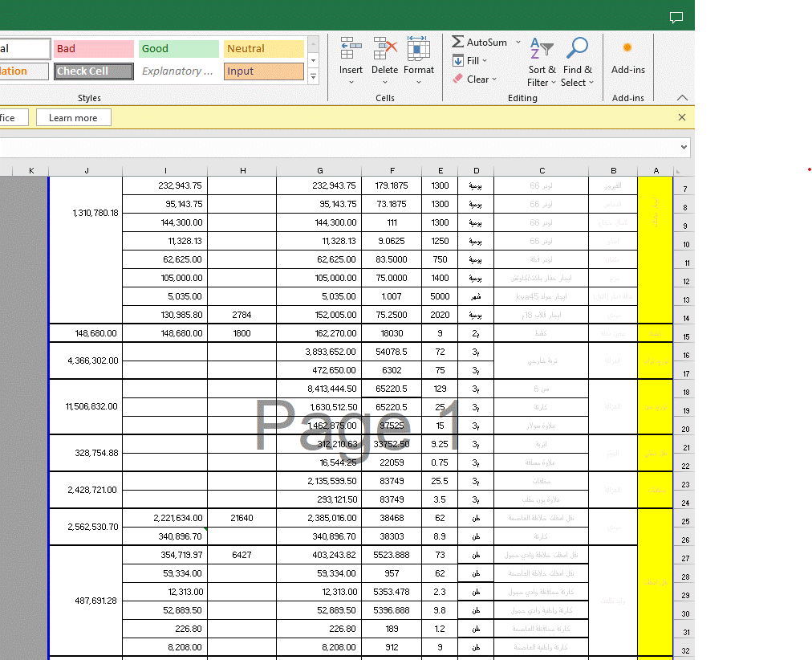Expand the cell styles gallery More arrow

point(313,77)
